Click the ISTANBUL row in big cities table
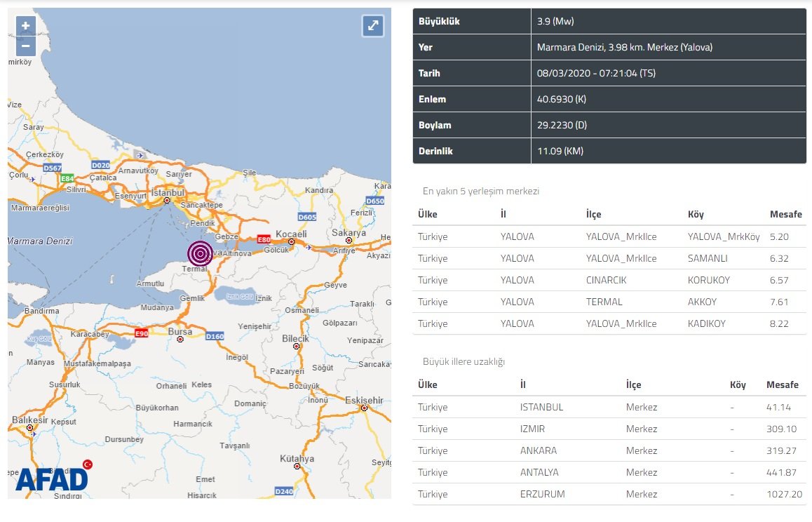Image resolution: width=812 pixels, height=522 pixels. click(x=609, y=407)
